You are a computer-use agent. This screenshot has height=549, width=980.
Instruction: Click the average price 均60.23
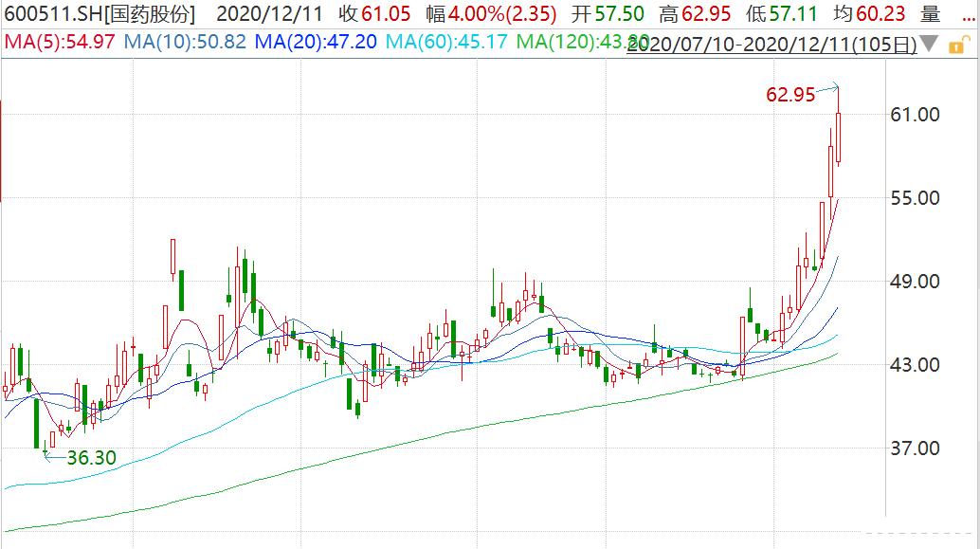(x=869, y=14)
